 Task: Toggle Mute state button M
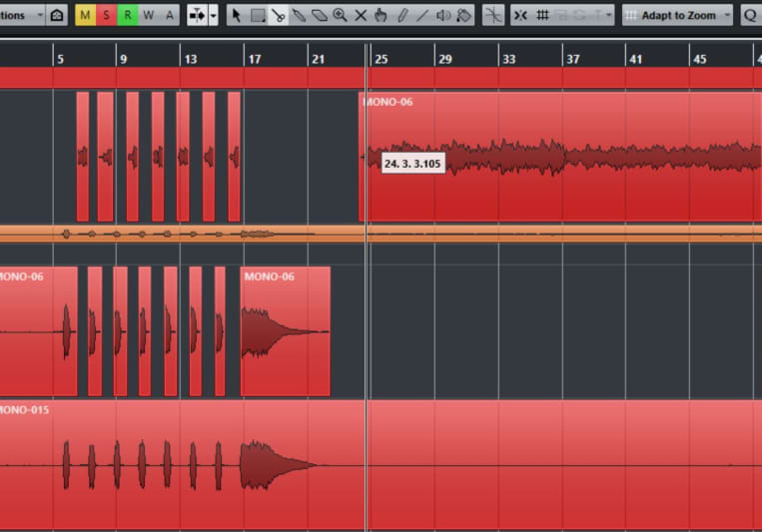85,15
